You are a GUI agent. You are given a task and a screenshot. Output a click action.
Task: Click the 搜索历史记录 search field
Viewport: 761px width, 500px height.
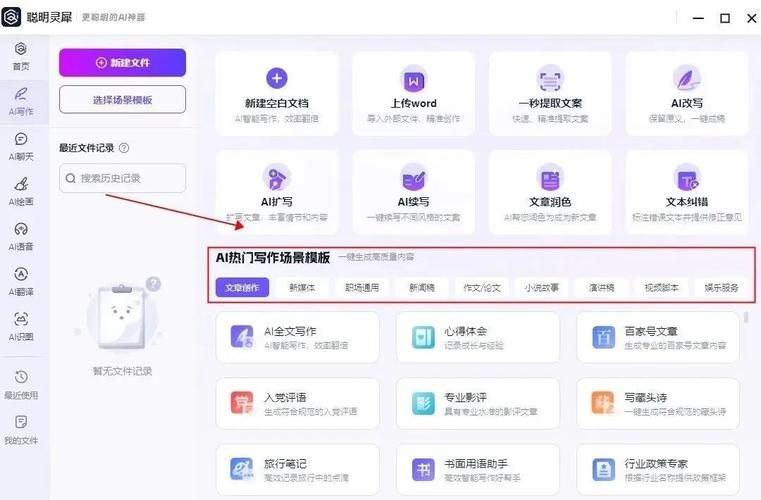pyautogui.click(x=122, y=178)
